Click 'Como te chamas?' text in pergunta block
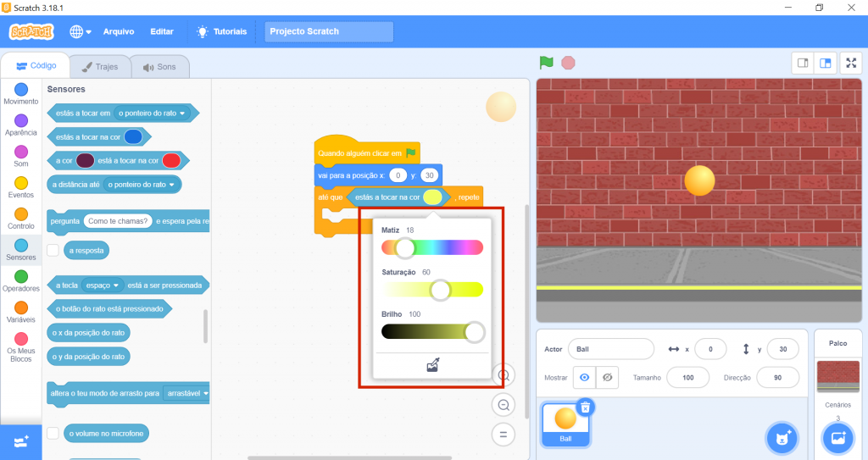Viewport: 868px width, 460px height. tap(118, 221)
